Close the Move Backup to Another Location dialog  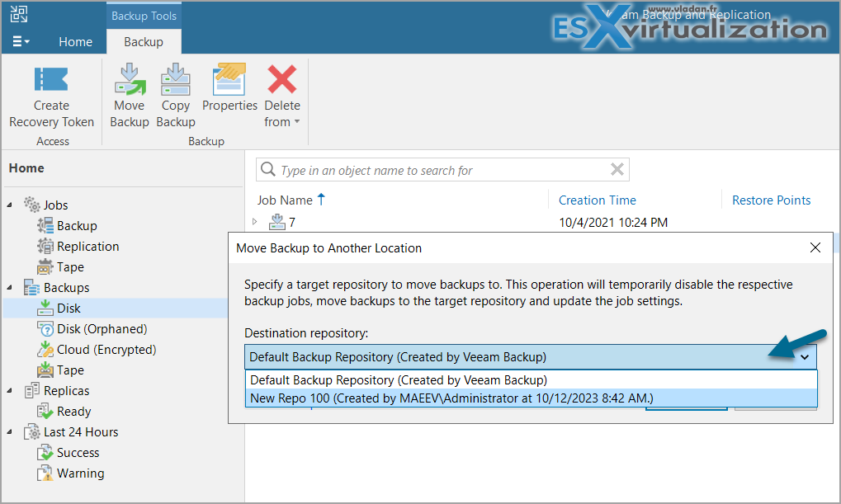[815, 247]
